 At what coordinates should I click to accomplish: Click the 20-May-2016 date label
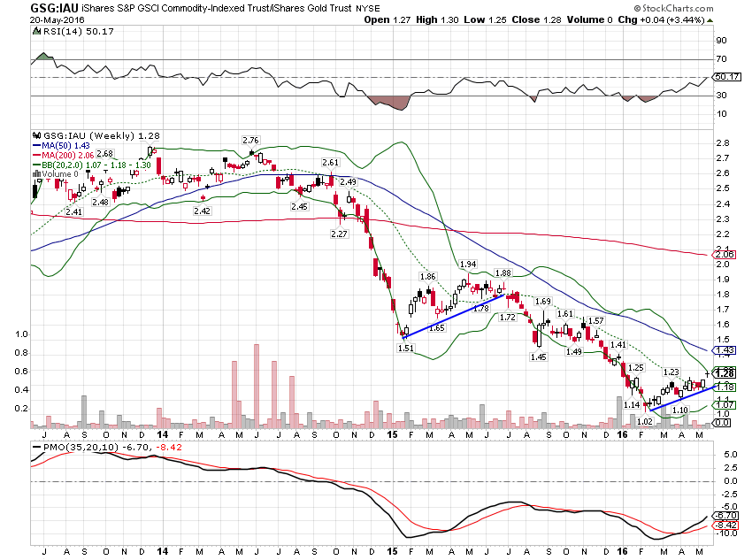58,20
